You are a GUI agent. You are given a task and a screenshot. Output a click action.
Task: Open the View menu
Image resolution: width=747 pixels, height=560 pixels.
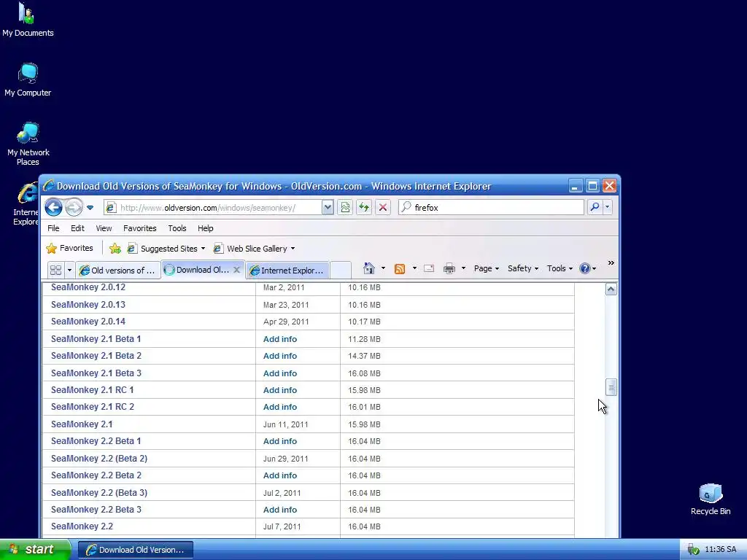(104, 228)
